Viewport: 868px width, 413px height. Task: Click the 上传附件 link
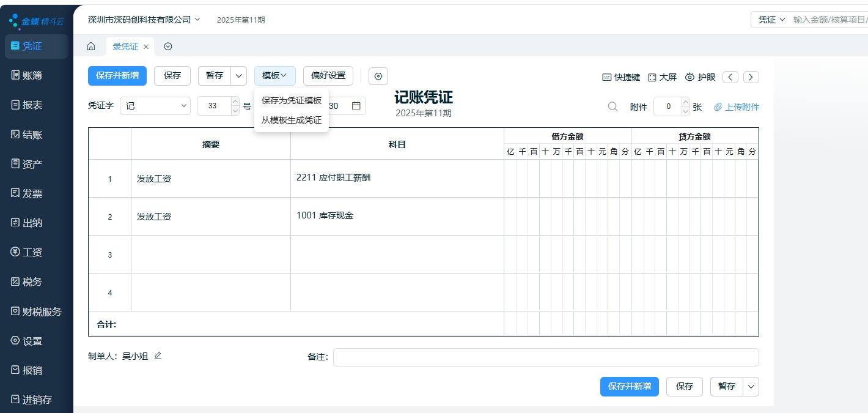(737, 107)
